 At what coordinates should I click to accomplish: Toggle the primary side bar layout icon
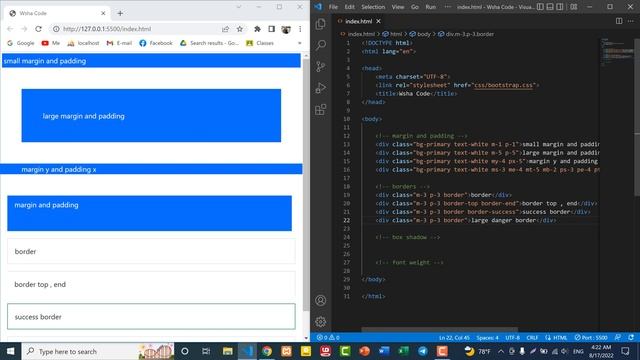(x=540, y=7)
